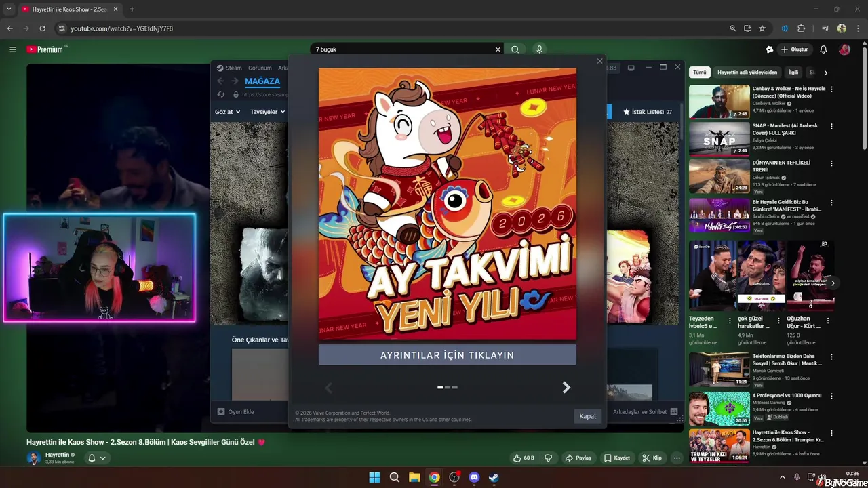Open SNAP - Manifest video title
This screenshot has height=488, width=868.
[785, 129]
